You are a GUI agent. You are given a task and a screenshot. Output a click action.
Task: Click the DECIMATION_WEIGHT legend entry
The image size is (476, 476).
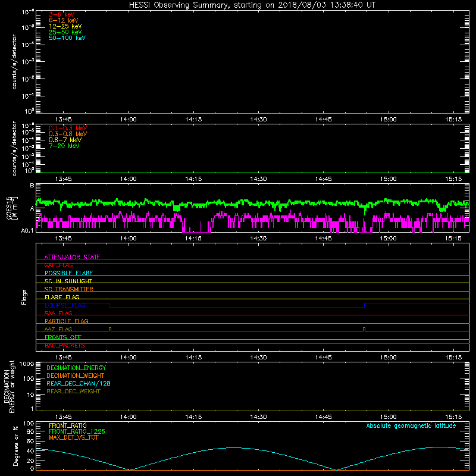(x=76, y=375)
